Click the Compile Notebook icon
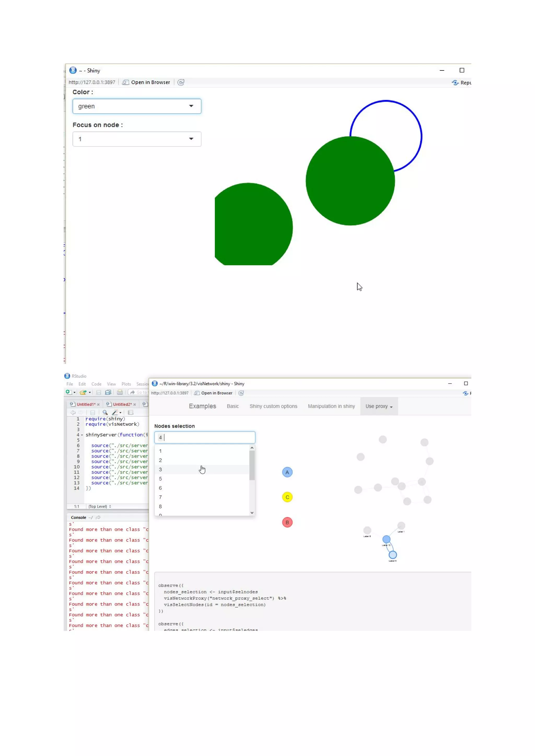535x756 pixels. [130, 412]
